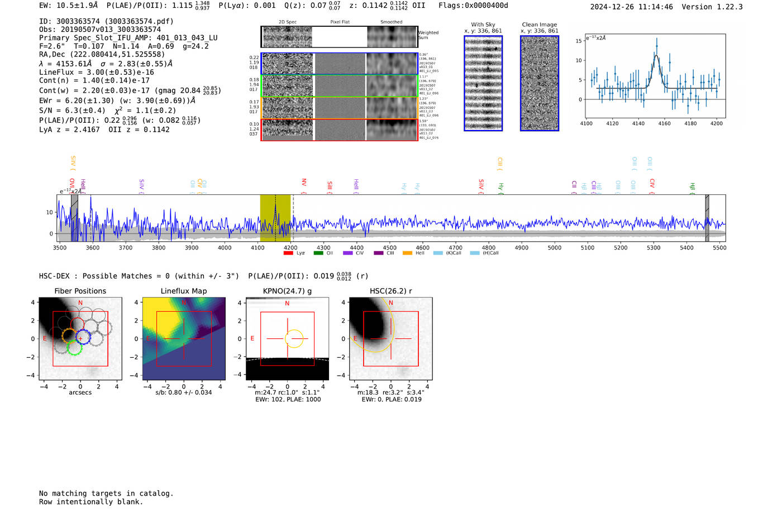Click the dark purple CIII legend swatch
The height and width of the screenshot is (532, 782).
tap(379, 253)
